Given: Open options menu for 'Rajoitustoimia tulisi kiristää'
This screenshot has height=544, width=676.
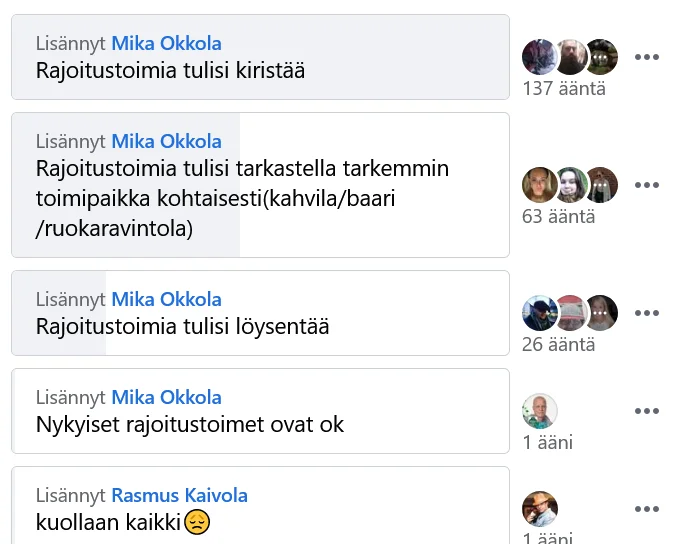Looking at the screenshot, I should pyautogui.click(x=647, y=57).
